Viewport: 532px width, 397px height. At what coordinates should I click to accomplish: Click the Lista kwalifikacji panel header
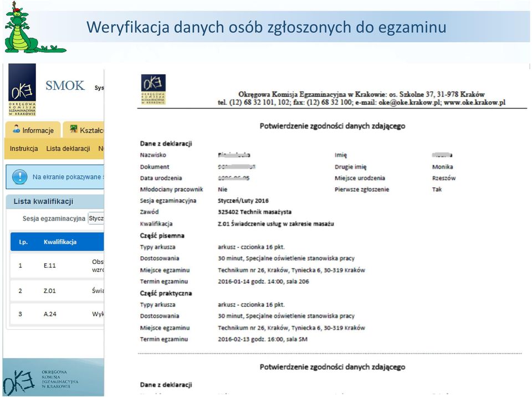click(x=55, y=201)
